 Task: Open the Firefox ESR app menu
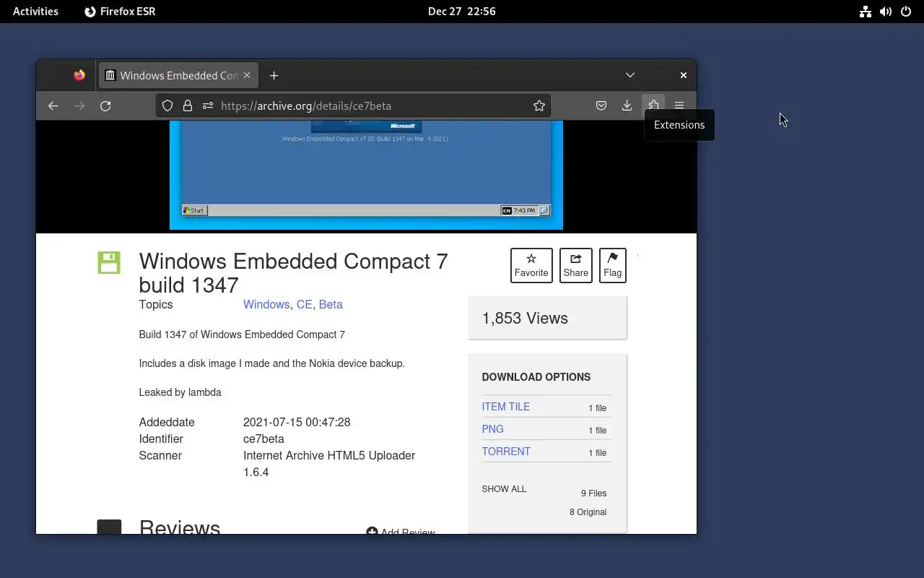click(120, 11)
